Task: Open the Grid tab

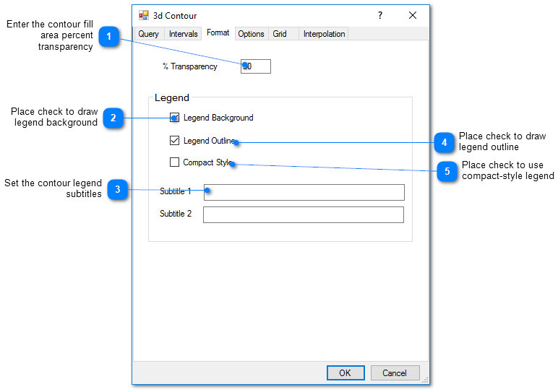Action: [x=280, y=34]
